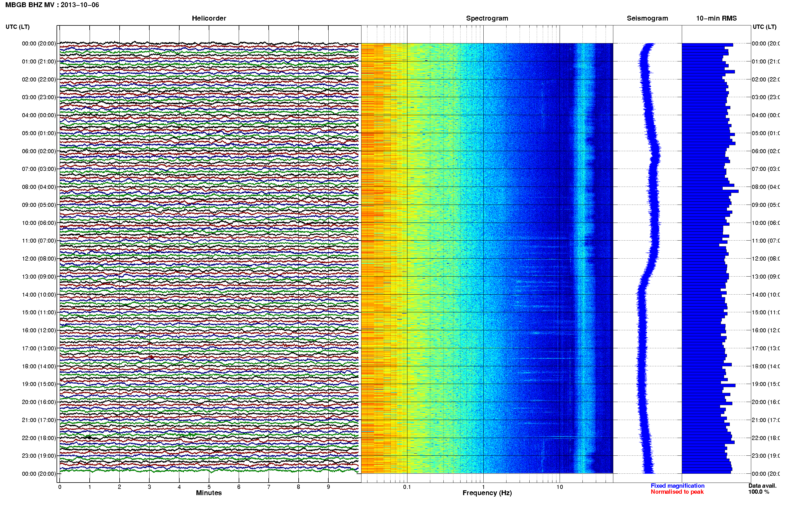
Task: Click the left '14:00 (10:00)' time label
Action: click(39, 295)
